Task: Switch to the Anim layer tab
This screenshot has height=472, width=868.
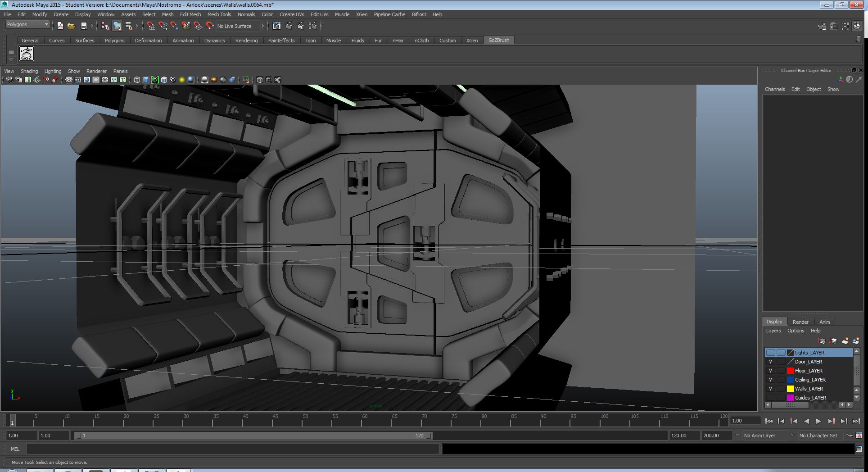Action: pyautogui.click(x=824, y=322)
